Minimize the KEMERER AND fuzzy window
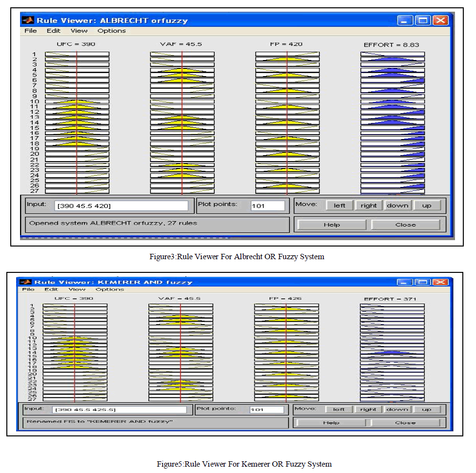Screen dimensions: 476x473 coord(404,282)
